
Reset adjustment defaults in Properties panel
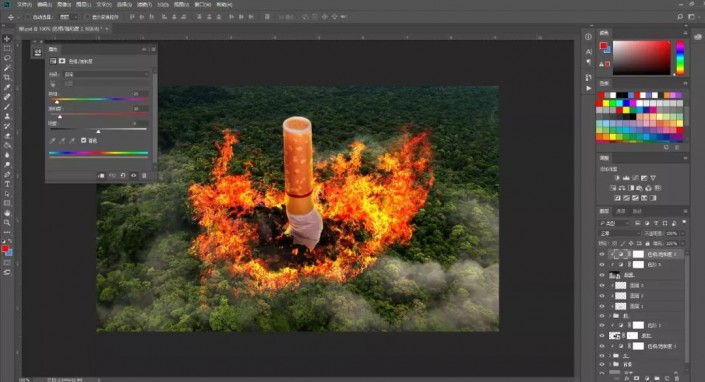[x=123, y=176]
